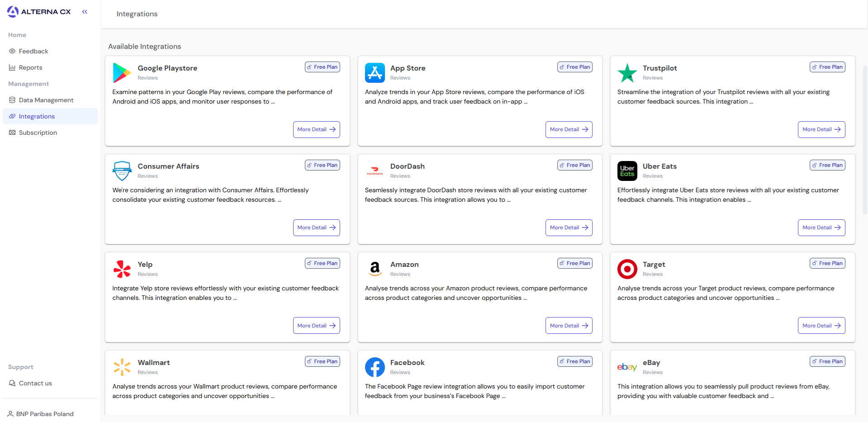The image size is (868, 422).
Task: Click More Detail on Target card
Action: (821, 326)
